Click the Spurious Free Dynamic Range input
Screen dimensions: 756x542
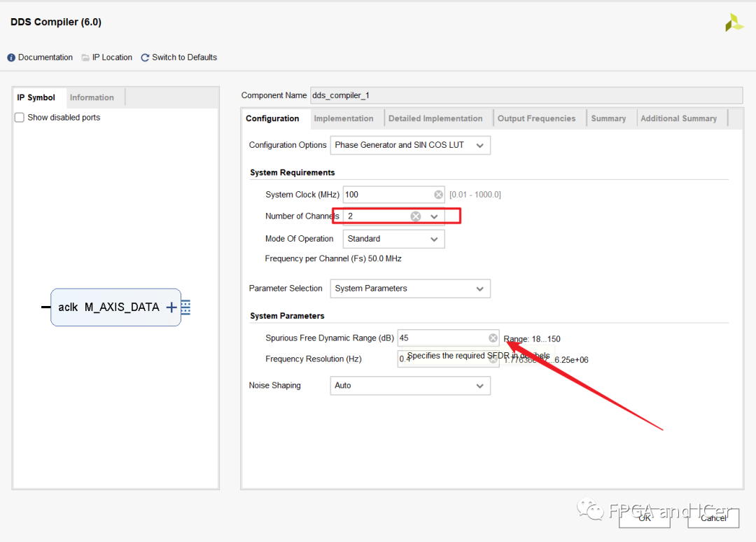(x=449, y=338)
